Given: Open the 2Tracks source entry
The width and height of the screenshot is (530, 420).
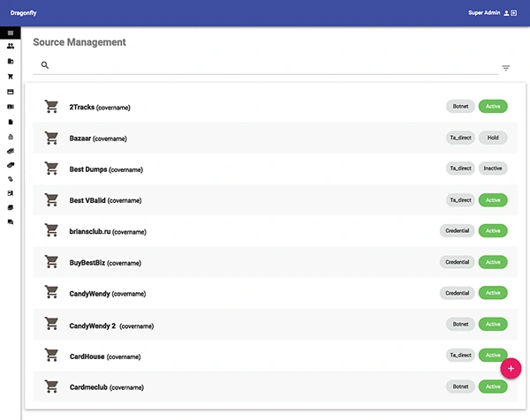Looking at the screenshot, I should click(275, 107).
